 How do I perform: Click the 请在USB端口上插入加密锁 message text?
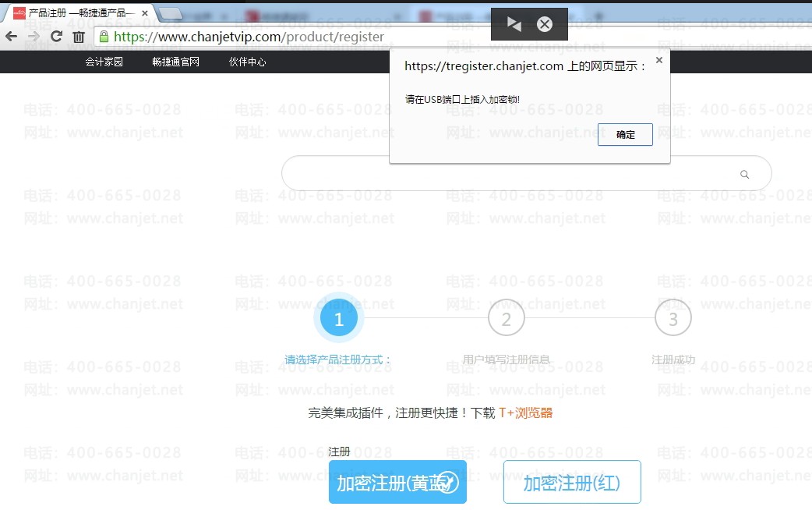coord(462,99)
